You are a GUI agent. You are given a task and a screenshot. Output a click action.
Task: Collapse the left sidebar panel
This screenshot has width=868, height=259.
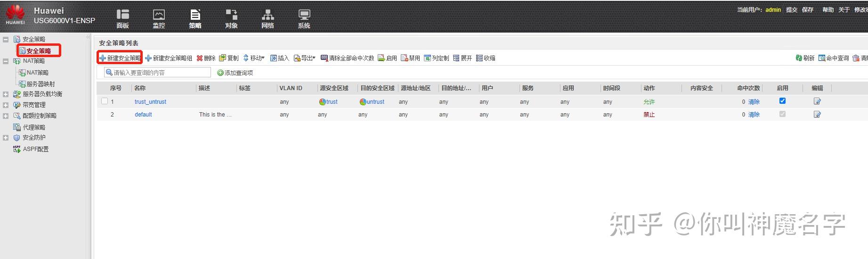pos(88,37)
